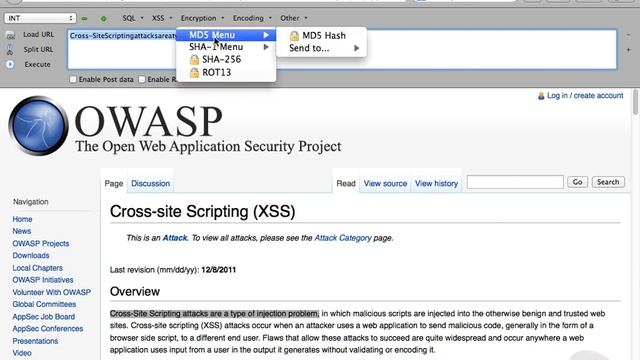Click the Cross-site Scripting (XSS) heading

coord(202,212)
